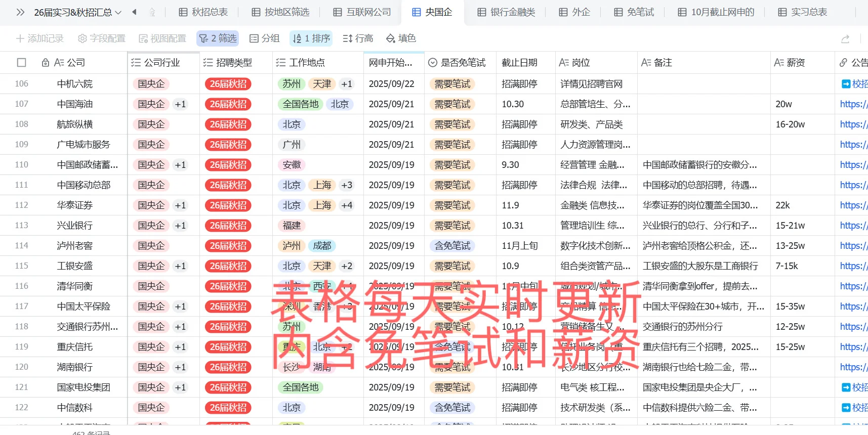Open the 互联网公司 tab
868x435 pixels.
tap(362, 12)
